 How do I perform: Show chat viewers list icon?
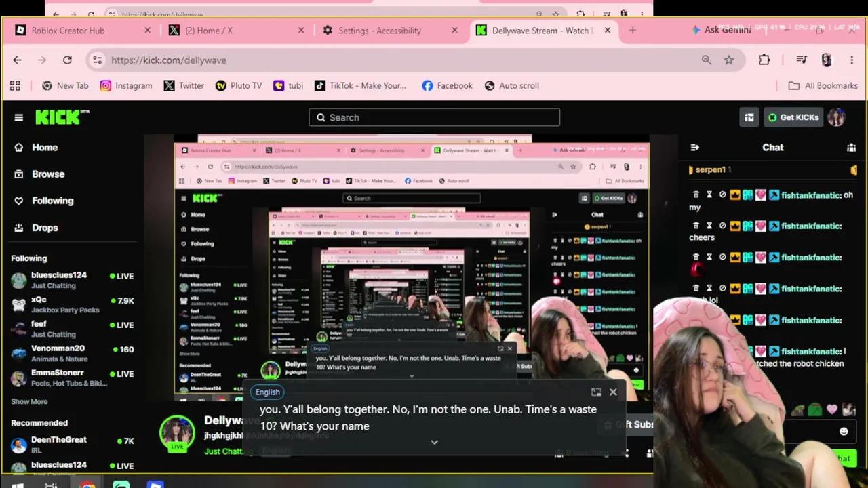[851, 147]
